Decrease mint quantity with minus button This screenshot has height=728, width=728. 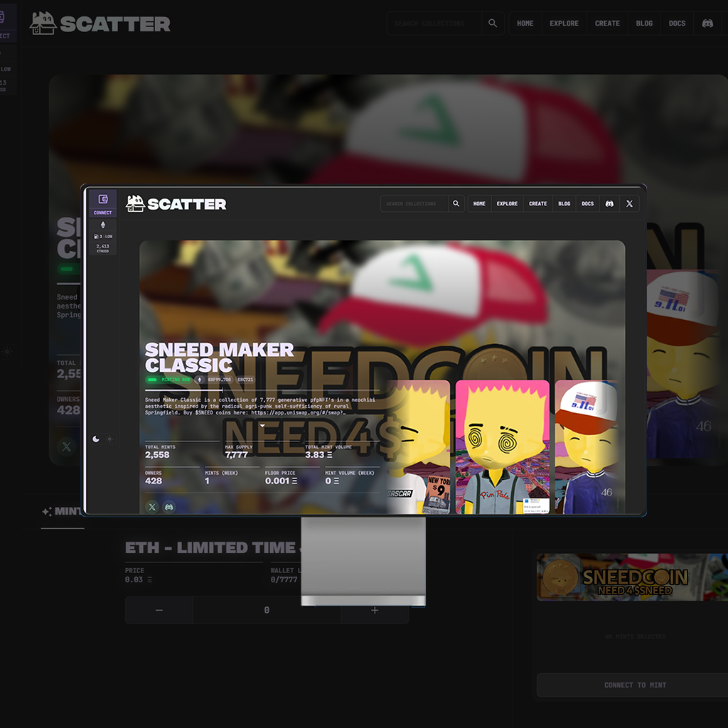pos(159,610)
